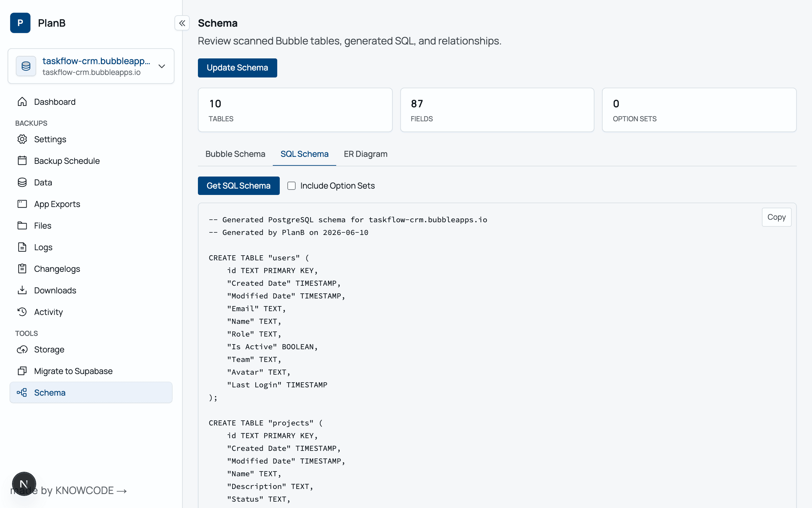Click the Activity history icon
The width and height of the screenshot is (812, 508).
(x=22, y=312)
